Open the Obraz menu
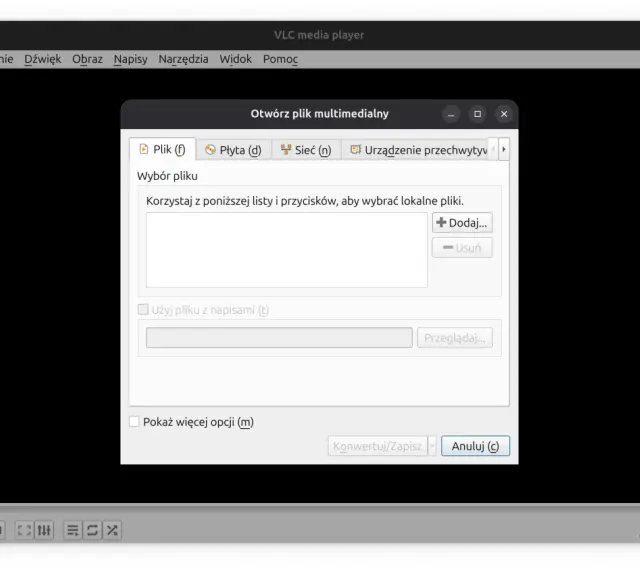Viewport: 640px width, 570px height. pyautogui.click(x=87, y=59)
